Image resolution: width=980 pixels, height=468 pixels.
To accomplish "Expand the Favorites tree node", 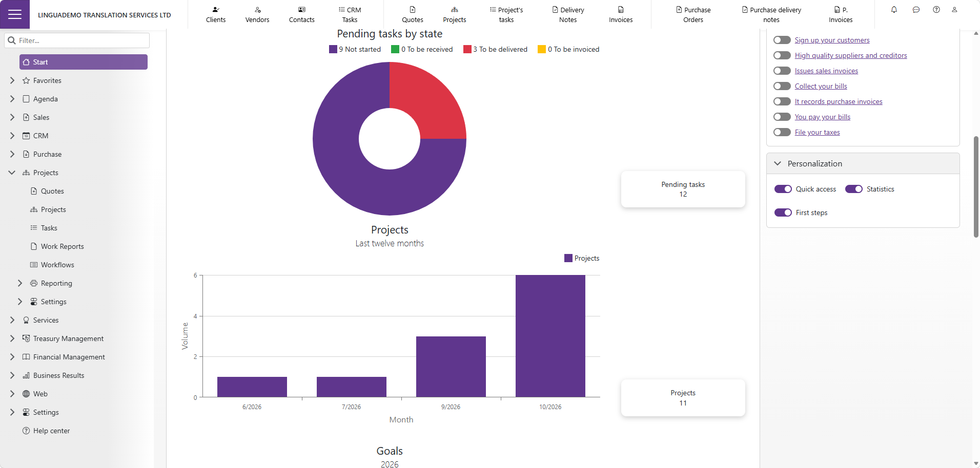I will pyautogui.click(x=12, y=80).
